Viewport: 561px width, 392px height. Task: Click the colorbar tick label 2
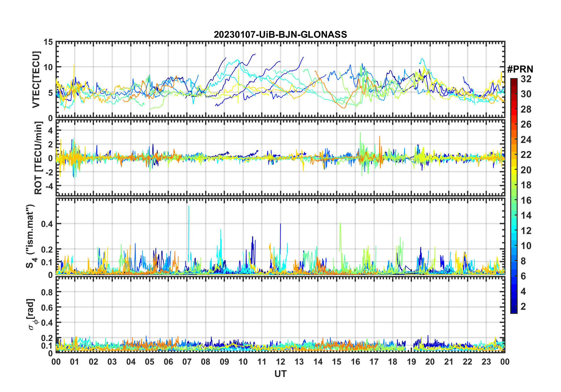click(523, 307)
